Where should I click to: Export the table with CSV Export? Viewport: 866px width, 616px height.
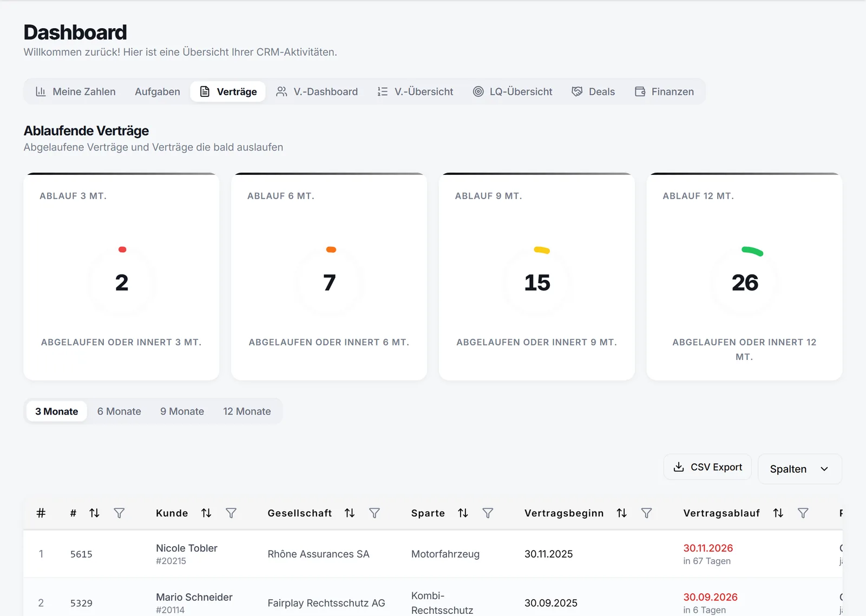pyautogui.click(x=707, y=467)
